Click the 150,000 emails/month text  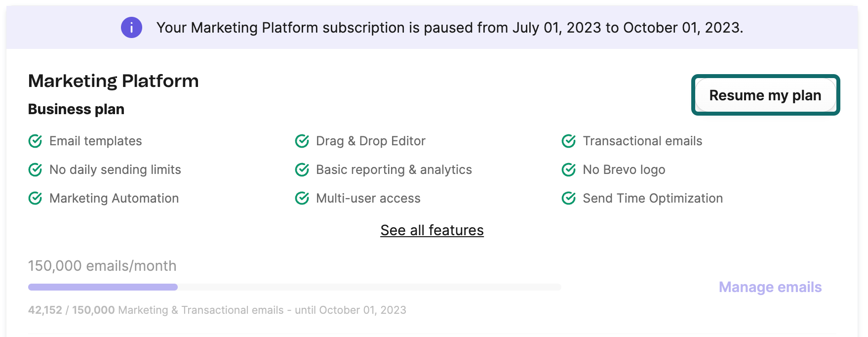(102, 266)
